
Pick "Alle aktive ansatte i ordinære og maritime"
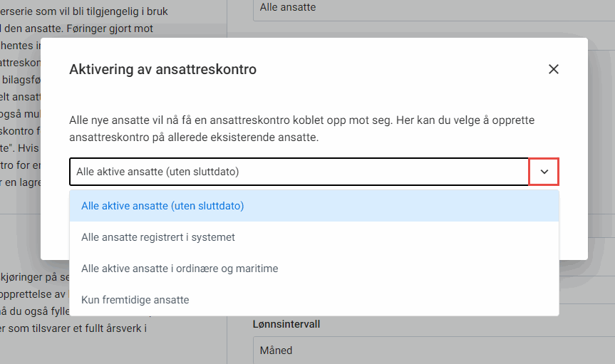180,269
